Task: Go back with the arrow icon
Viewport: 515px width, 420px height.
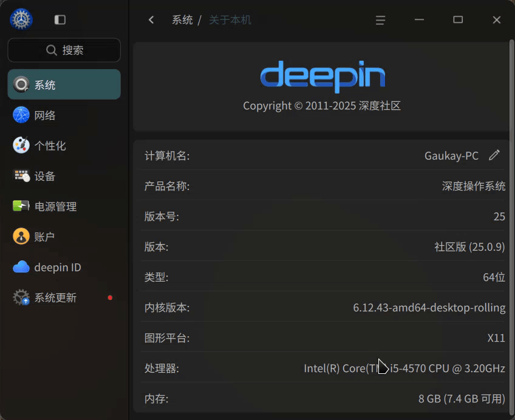Action: [x=151, y=20]
